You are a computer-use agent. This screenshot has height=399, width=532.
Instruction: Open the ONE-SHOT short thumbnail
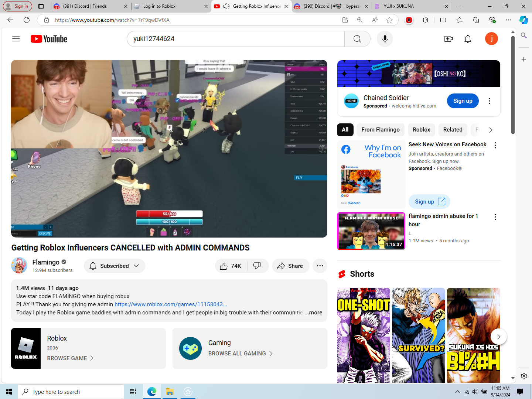click(364, 335)
